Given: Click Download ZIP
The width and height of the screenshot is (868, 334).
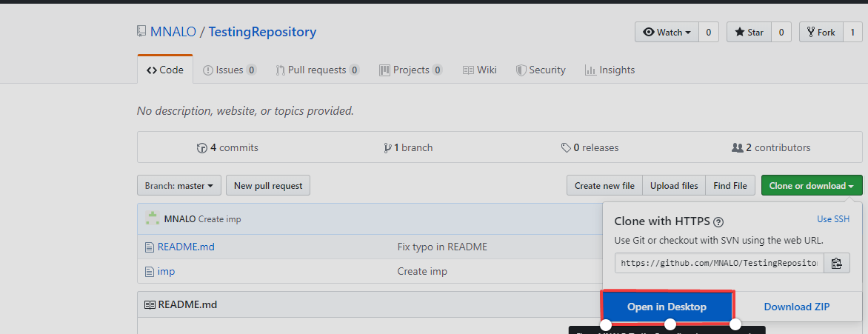Looking at the screenshot, I should (796, 307).
